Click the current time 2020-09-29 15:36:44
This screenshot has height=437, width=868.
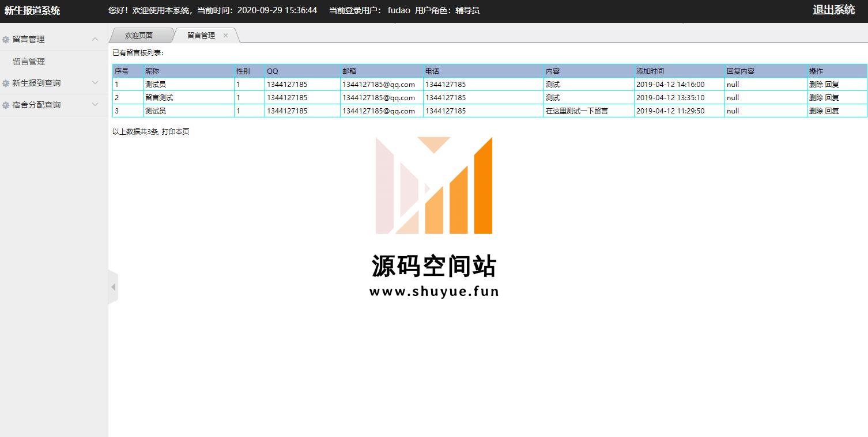click(277, 10)
